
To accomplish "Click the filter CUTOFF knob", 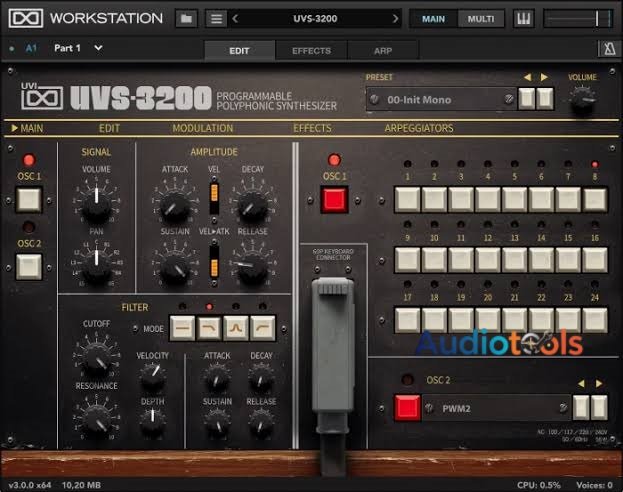I will click(96, 356).
